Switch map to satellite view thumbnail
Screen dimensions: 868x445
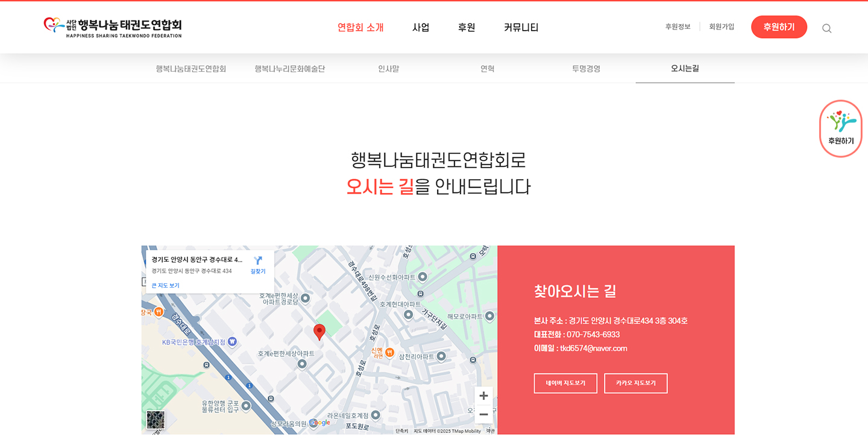pos(156,420)
